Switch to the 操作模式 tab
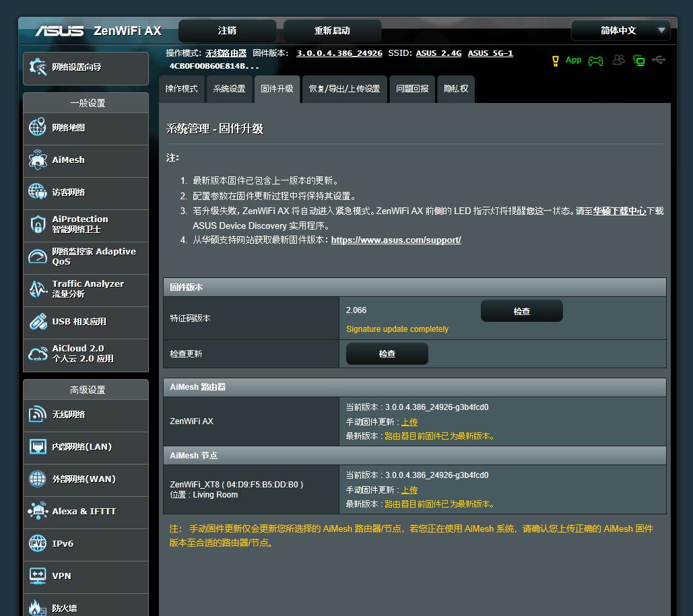The width and height of the screenshot is (693, 616). (x=181, y=89)
